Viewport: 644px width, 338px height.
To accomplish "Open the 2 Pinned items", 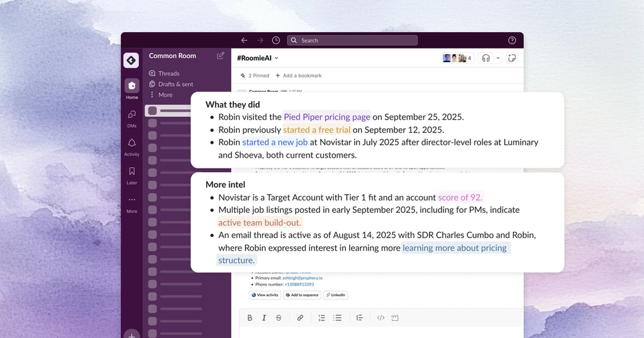I will [255, 75].
